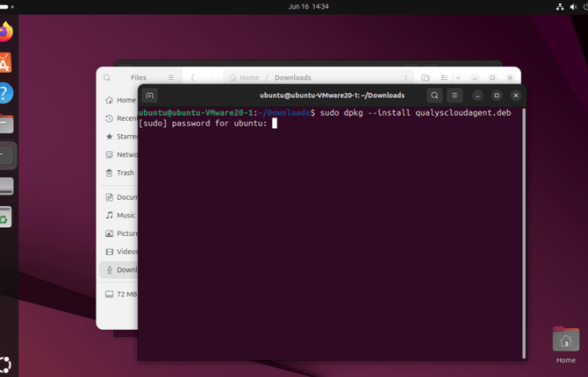588x377 pixels.
Task: Close the Files window
Action: pos(510,77)
